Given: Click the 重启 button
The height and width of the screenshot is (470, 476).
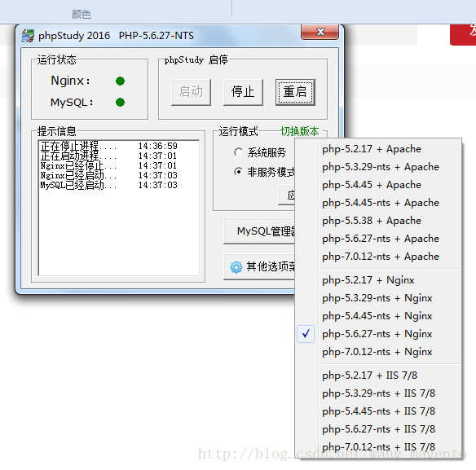Looking at the screenshot, I should pyautogui.click(x=295, y=92).
